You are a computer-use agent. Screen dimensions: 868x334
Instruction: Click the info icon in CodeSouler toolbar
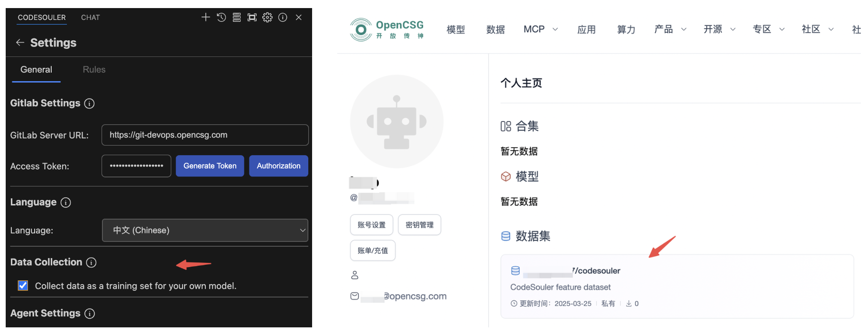pos(283,18)
